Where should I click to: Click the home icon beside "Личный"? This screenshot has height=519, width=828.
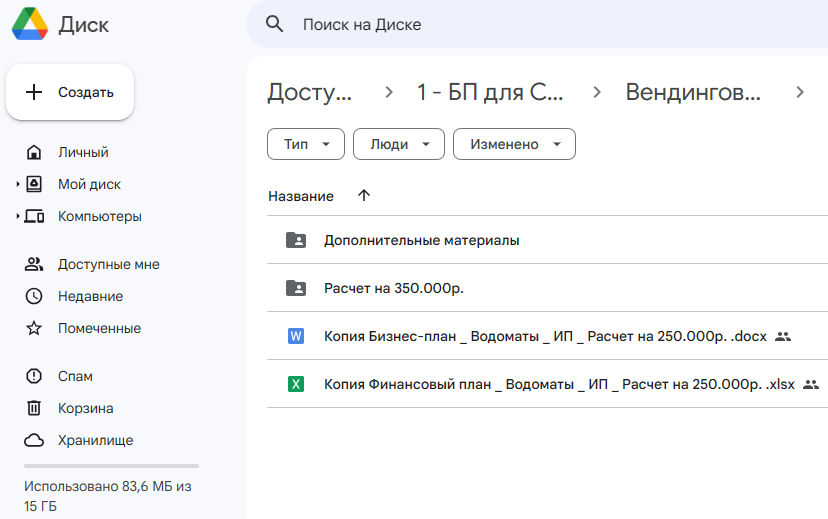pyautogui.click(x=34, y=152)
